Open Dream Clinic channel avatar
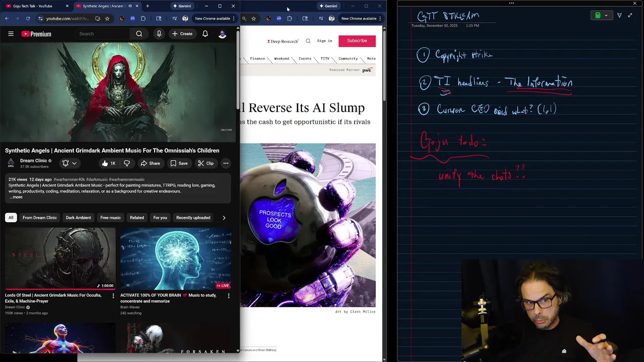This screenshot has width=644, height=362. coord(11,163)
